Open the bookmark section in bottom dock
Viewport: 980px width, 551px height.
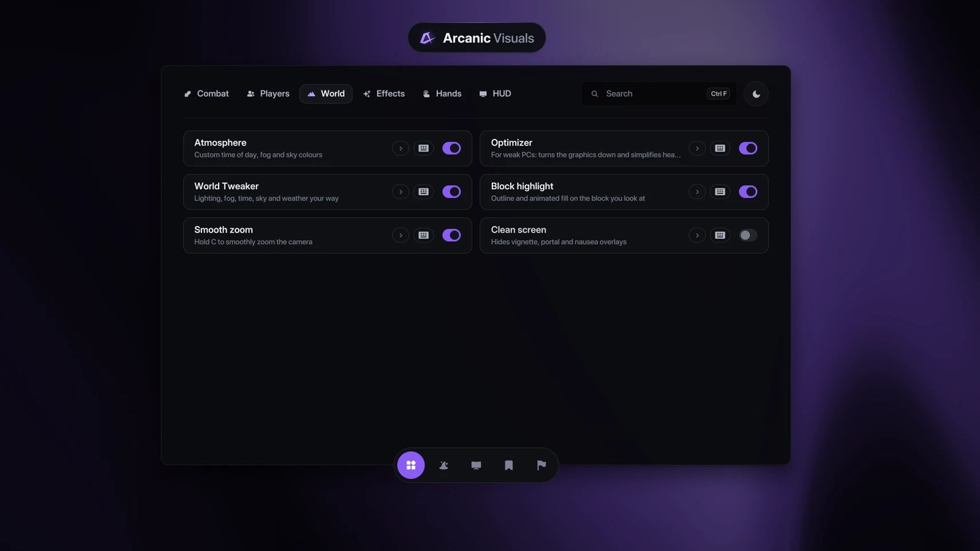[x=509, y=465]
